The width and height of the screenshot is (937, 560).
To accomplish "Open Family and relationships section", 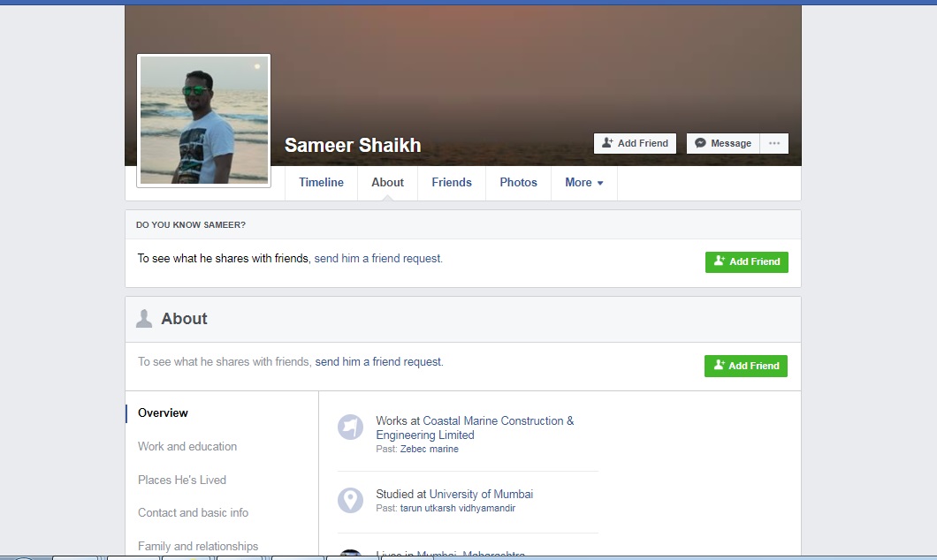I will tap(198, 546).
